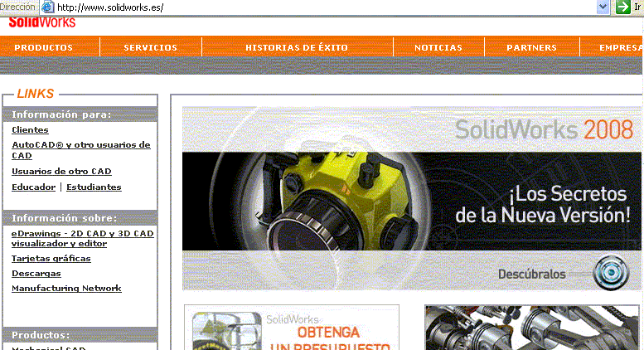Click the SolidWorks 2008 banner title
Viewport: 644px width, 350px height.
[545, 129]
